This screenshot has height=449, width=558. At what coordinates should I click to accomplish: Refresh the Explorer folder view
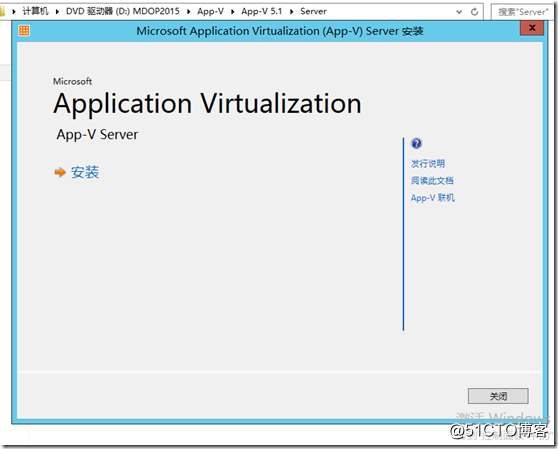[x=474, y=12]
